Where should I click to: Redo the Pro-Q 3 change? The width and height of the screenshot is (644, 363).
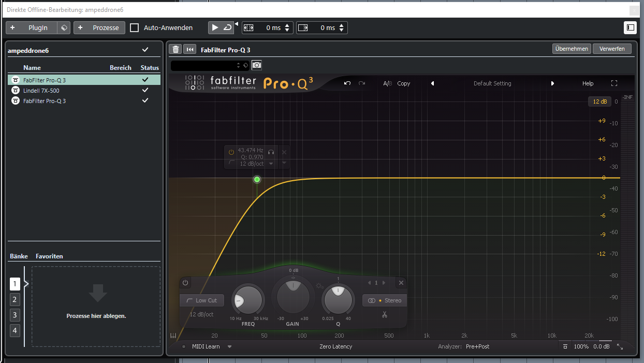click(x=362, y=83)
